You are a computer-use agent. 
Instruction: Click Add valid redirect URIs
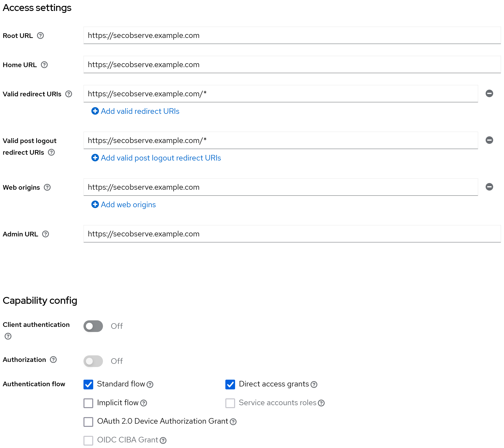(x=135, y=111)
